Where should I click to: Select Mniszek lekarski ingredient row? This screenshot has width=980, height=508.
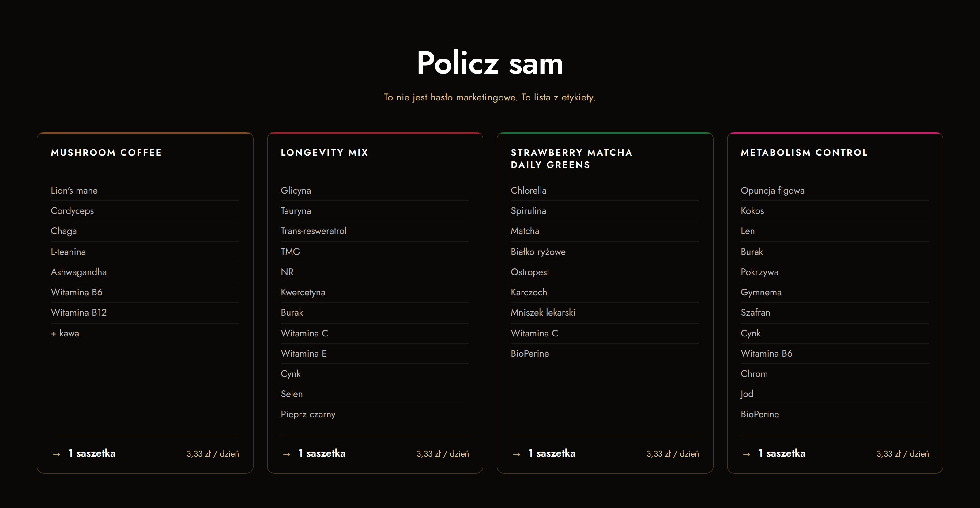(x=605, y=313)
